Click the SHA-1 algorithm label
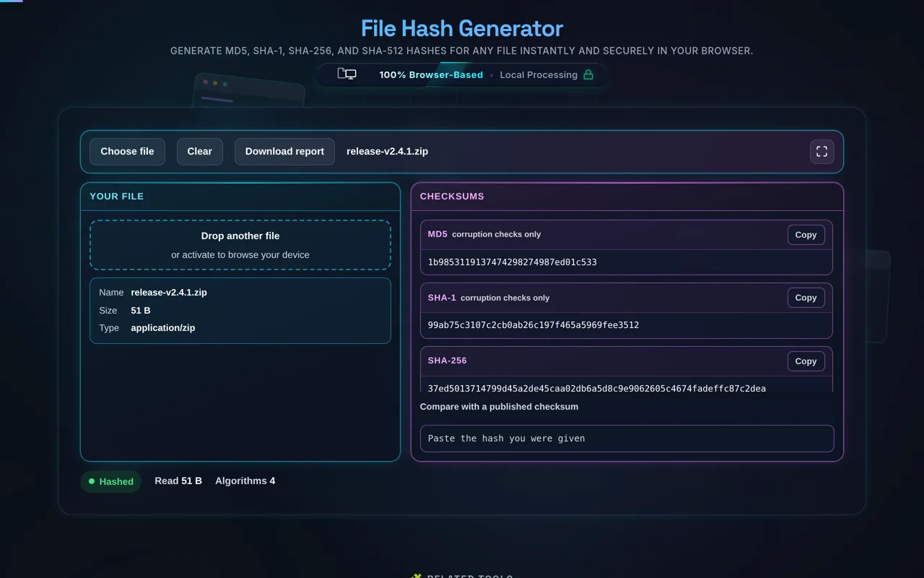 442,298
